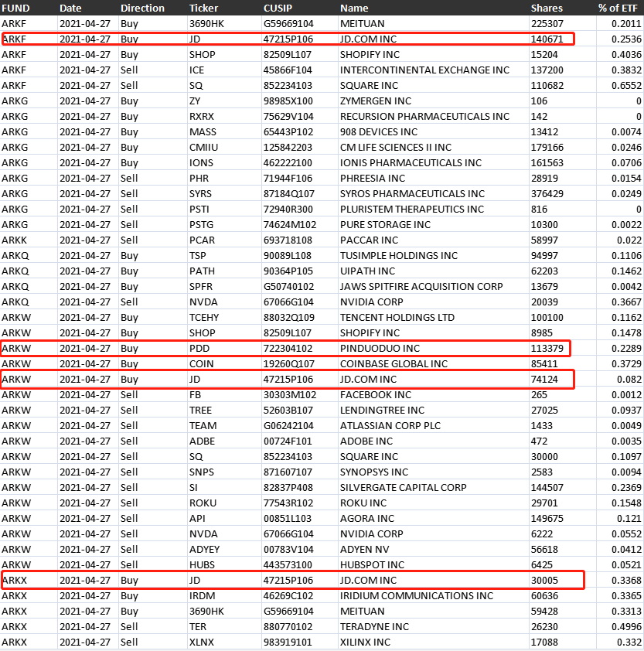Image resolution: width=644 pixels, height=651 pixels.
Task: Select the CUSIP cell 693718108
Action: (x=288, y=240)
